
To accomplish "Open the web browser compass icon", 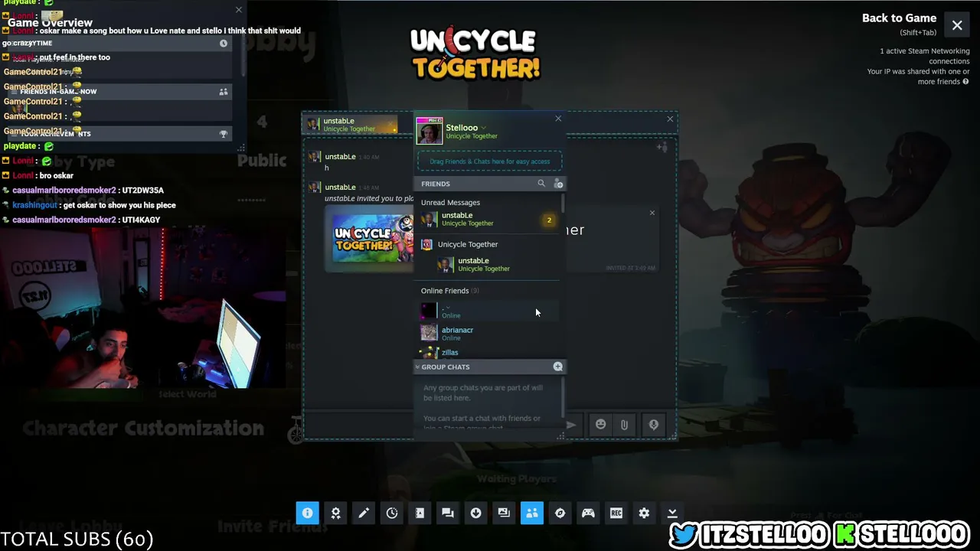I will point(560,513).
